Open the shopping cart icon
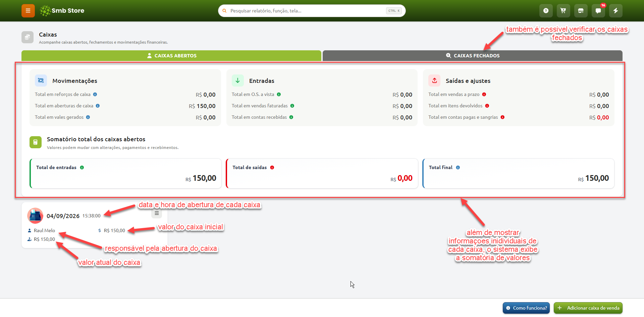644x317 pixels. (x=563, y=11)
